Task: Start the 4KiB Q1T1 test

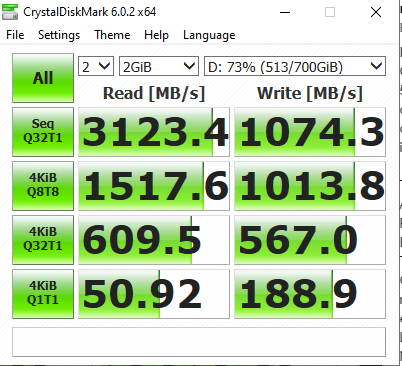Action: [43, 294]
